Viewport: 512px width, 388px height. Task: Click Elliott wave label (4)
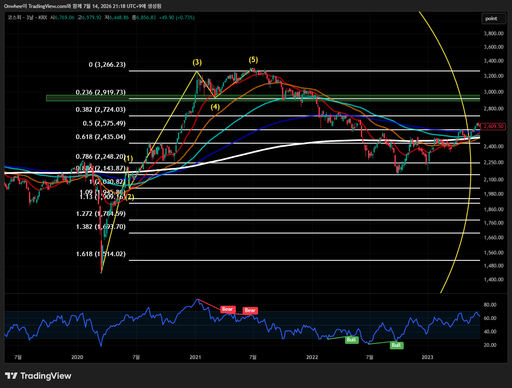coord(215,107)
